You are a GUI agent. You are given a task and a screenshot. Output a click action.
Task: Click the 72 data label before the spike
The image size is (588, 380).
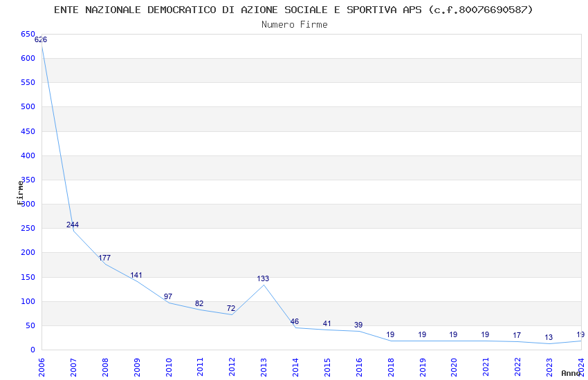pos(231,308)
